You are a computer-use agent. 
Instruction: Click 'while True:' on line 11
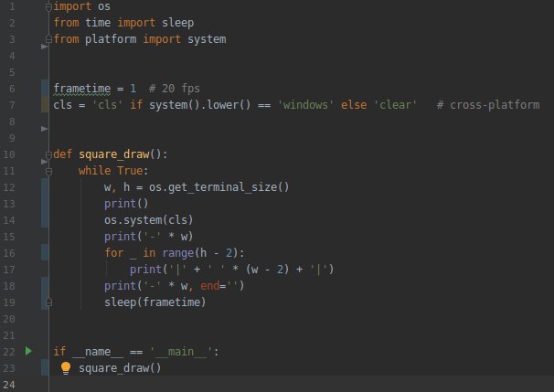point(113,171)
